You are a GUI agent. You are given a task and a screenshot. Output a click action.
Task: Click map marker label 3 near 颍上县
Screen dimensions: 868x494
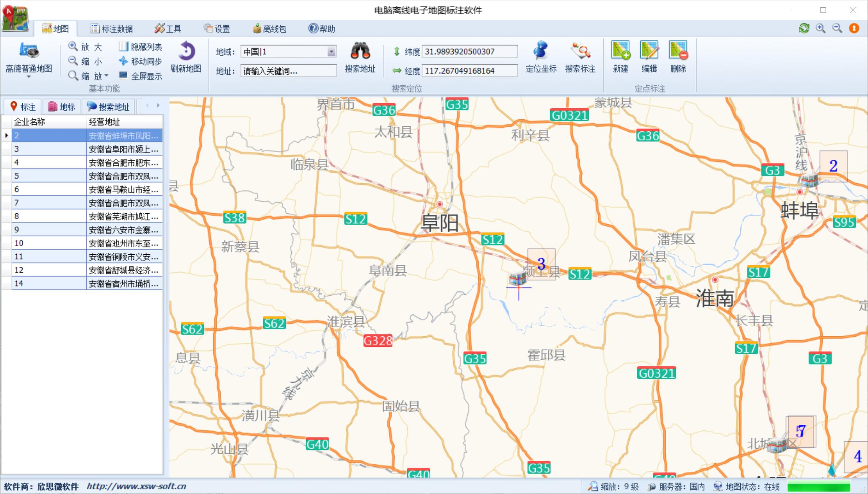pyautogui.click(x=542, y=264)
